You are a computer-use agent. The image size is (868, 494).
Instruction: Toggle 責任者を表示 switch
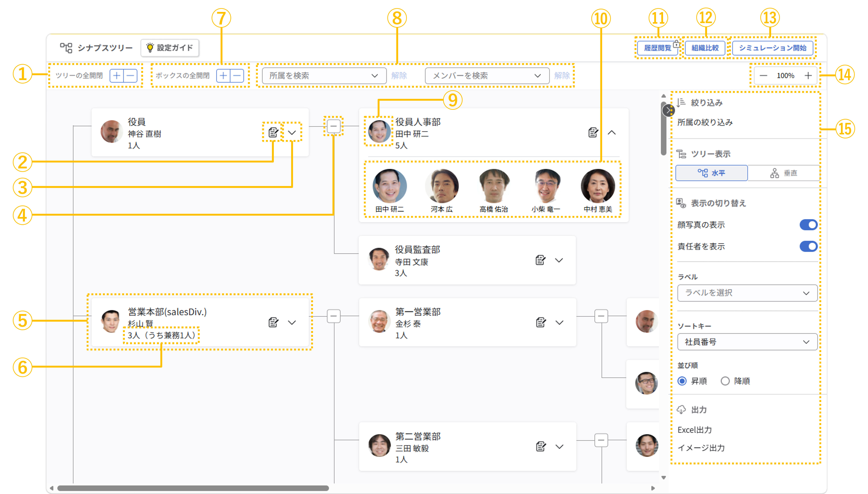(x=808, y=246)
